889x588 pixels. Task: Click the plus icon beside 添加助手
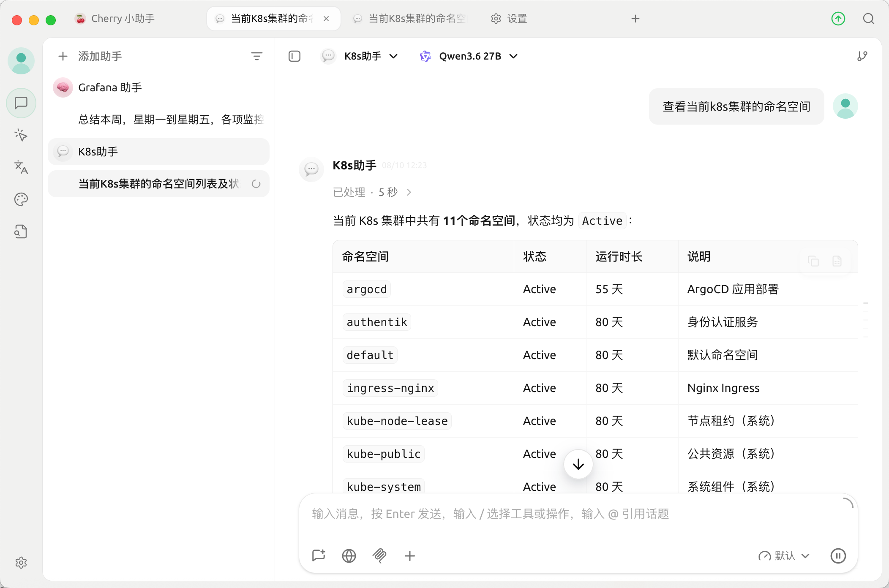pyautogui.click(x=63, y=56)
